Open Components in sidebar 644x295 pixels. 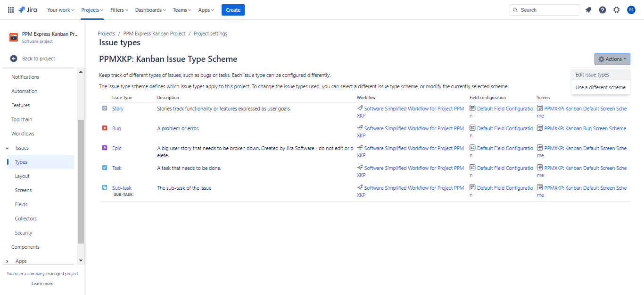click(25, 247)
